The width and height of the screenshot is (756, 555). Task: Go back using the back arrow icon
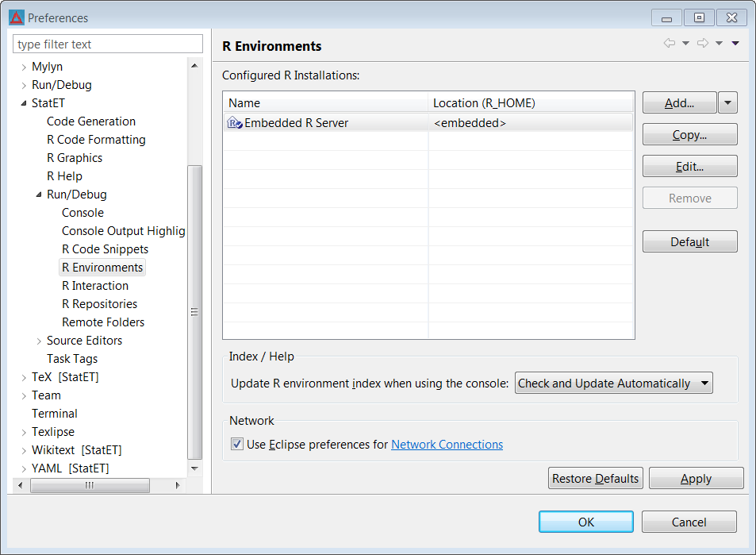point(670,43)
